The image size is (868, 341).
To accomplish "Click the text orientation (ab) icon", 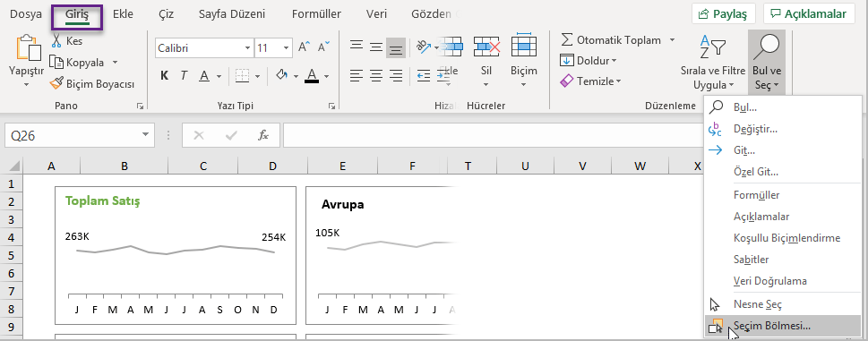I will (424, 47).
